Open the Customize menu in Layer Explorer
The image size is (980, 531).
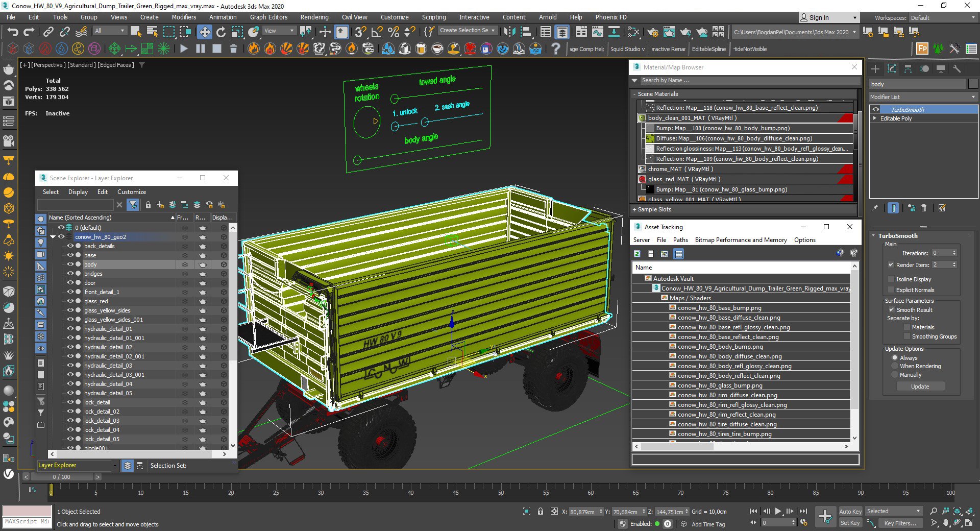coord(132,192)
